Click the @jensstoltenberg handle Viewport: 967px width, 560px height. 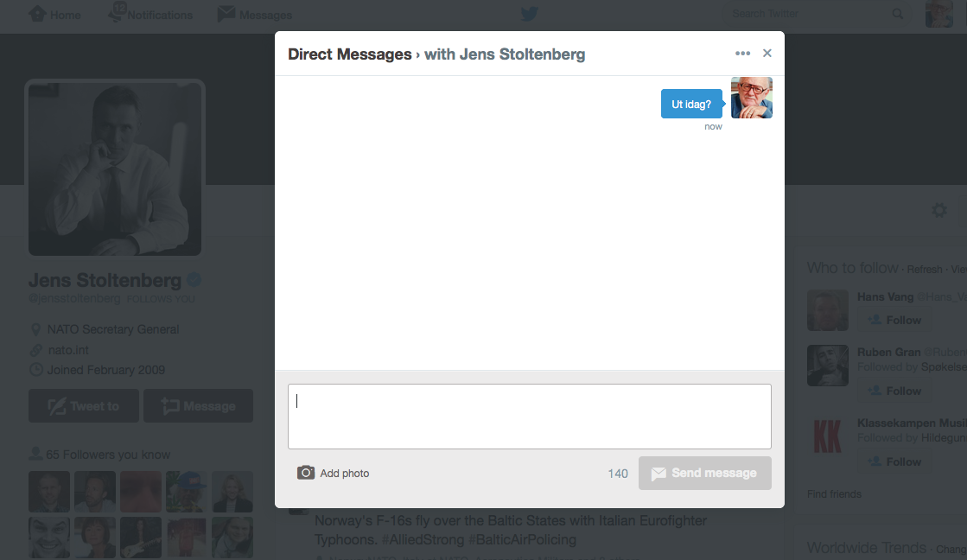pos(74,298)
